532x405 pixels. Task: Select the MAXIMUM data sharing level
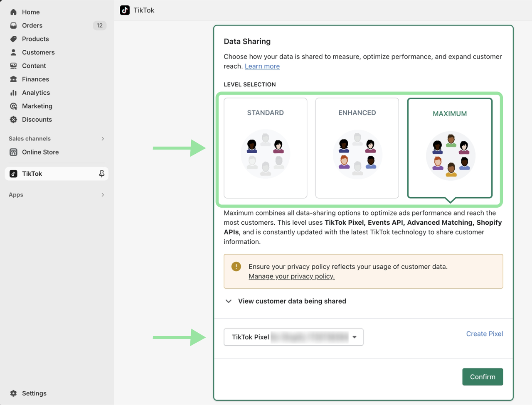[x=450, y=148]
